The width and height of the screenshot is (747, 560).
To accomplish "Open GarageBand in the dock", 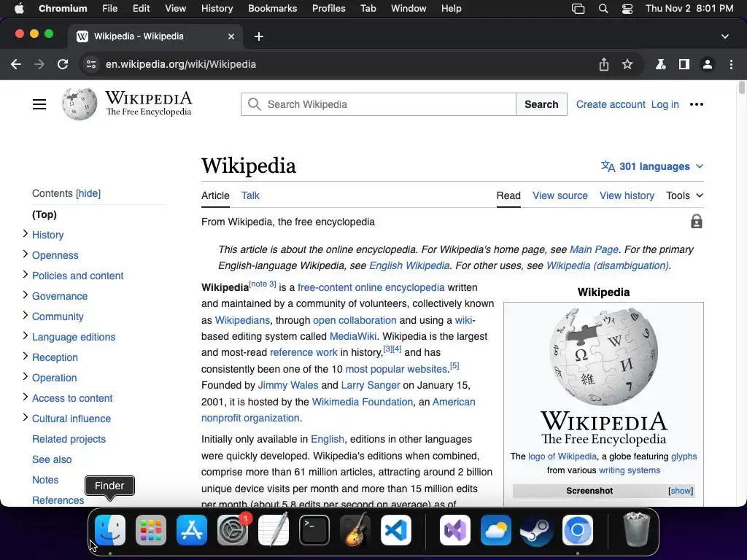I will [x=355, y=530].
